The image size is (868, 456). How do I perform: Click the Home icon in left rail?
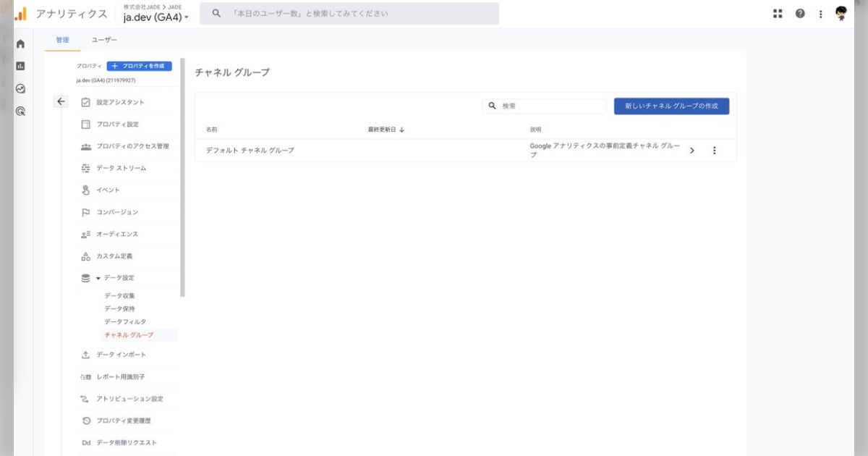pos(20,44)
